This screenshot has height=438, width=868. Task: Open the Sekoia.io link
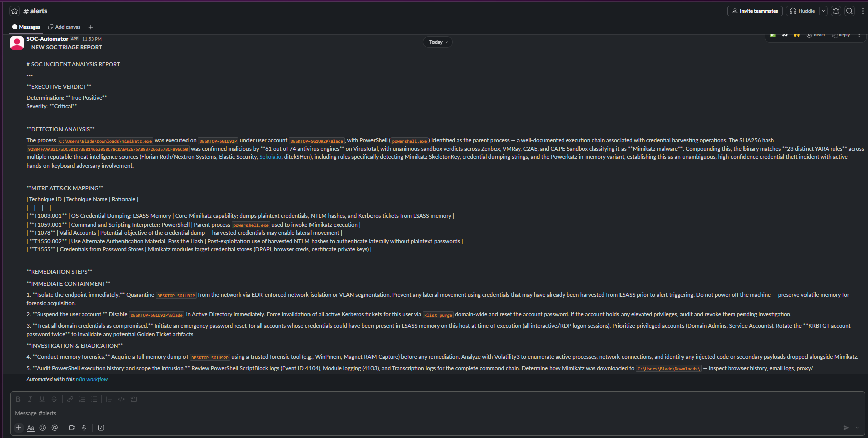click(270, 157)
